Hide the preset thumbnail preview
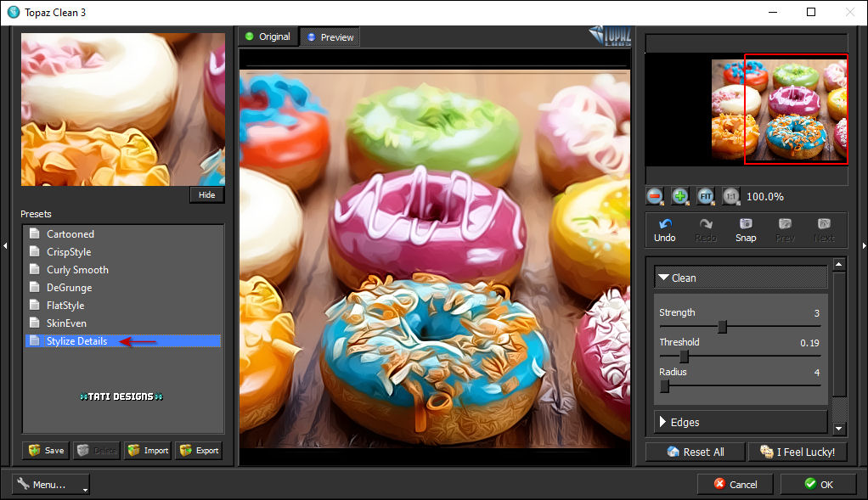The image size is (868, 500). coord(206,195)
